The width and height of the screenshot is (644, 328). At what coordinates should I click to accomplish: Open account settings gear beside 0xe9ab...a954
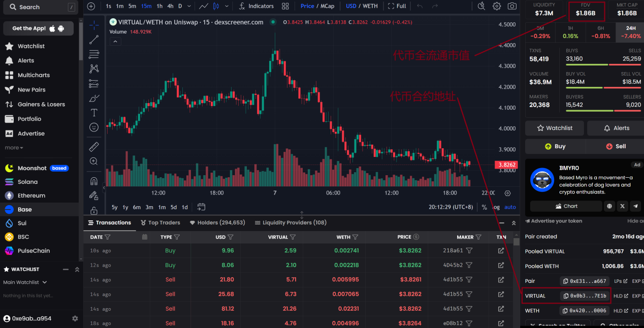click(x=75, y=318)
